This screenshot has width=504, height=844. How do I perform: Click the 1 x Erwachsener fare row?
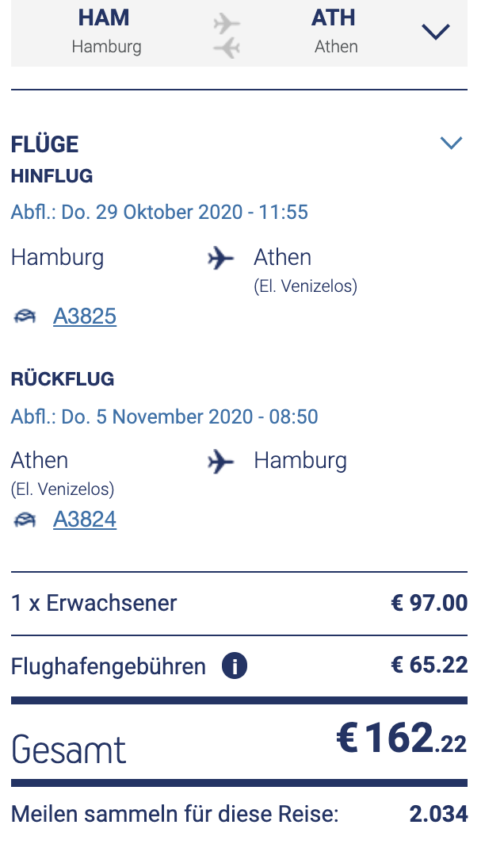click(x=94, y=603)
